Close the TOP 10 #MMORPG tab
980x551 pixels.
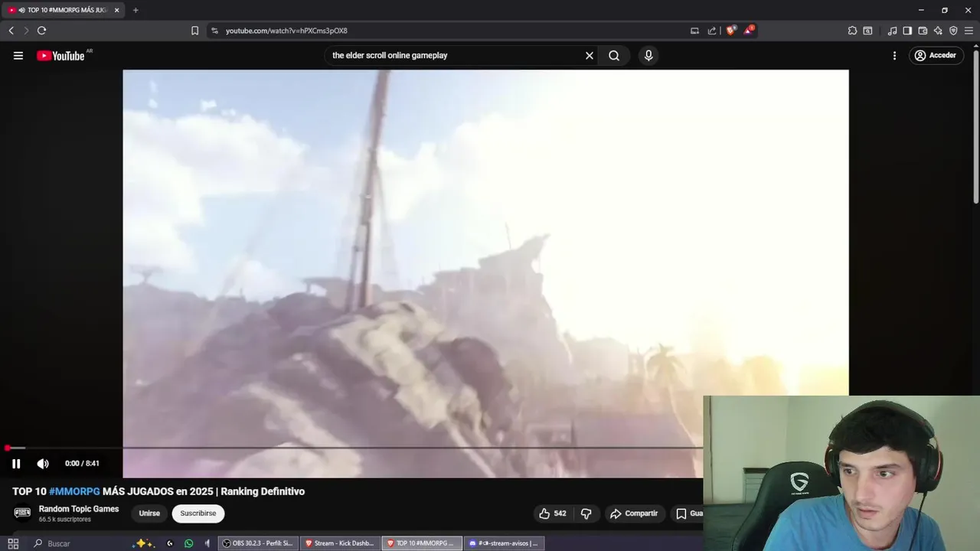pos(116,10)
